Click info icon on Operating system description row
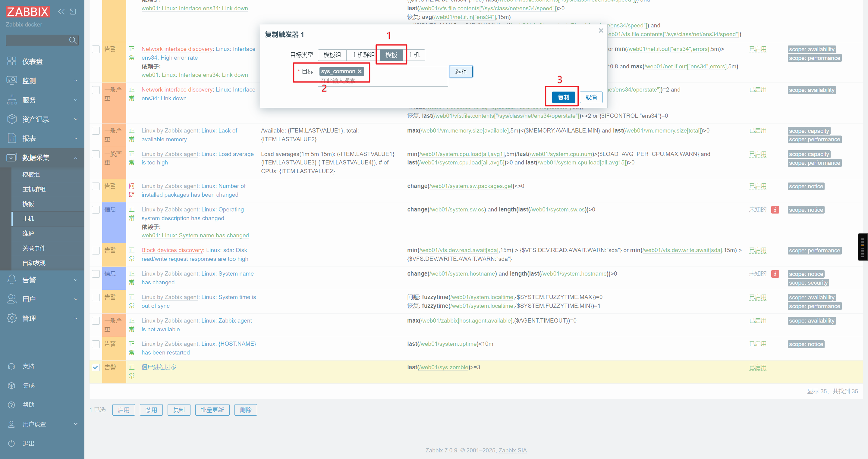The width and height of the screenshot is (868, 459). tap(775, 210)
